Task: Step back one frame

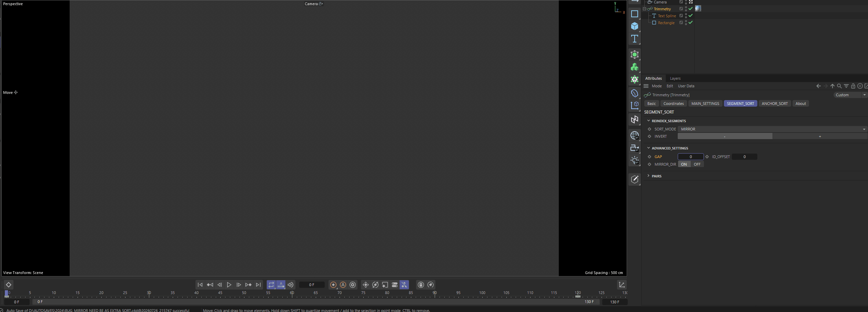Action: click(x=220, y=285)
